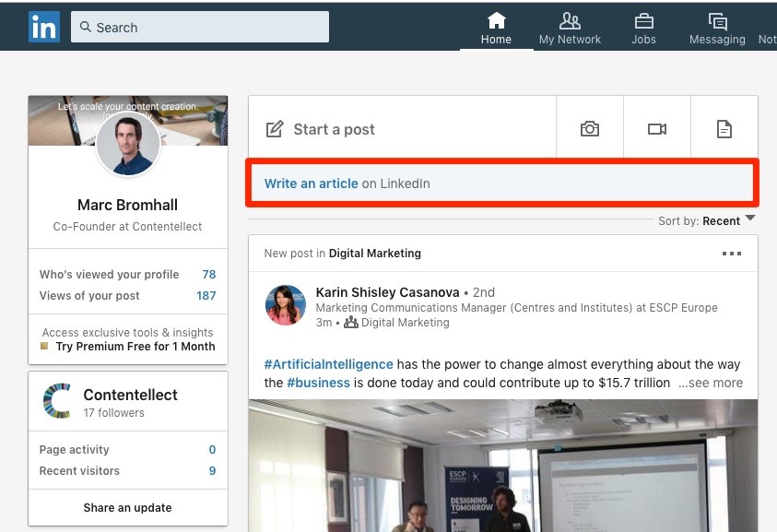Click the pencil compose icon
The height and width of the screenshot is (532, 777).
click(275, 129)
